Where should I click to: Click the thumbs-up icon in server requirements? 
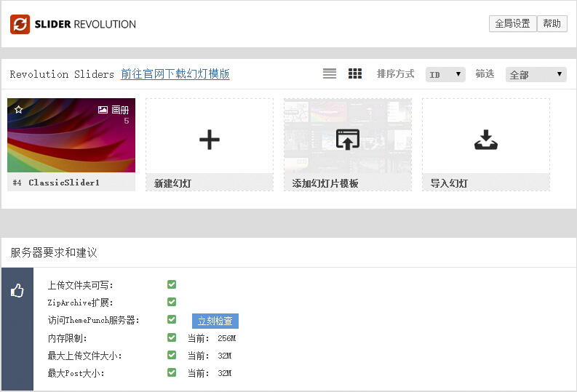tap(17, 290)
